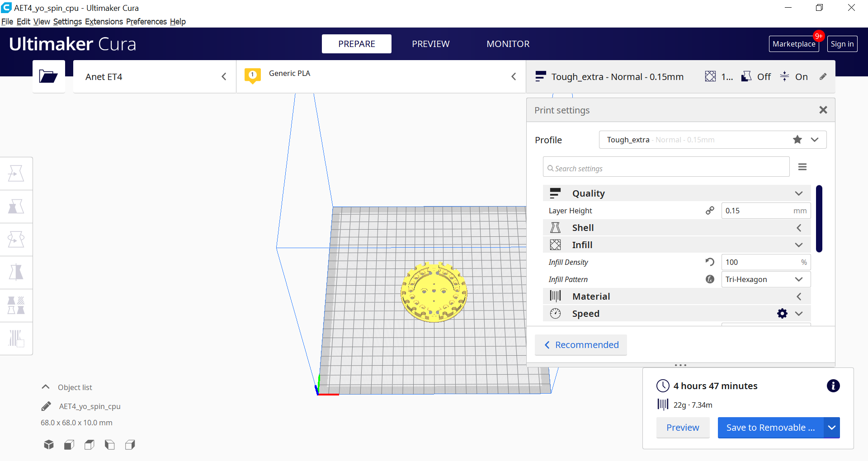Click the Search settings field

(666, 167)
